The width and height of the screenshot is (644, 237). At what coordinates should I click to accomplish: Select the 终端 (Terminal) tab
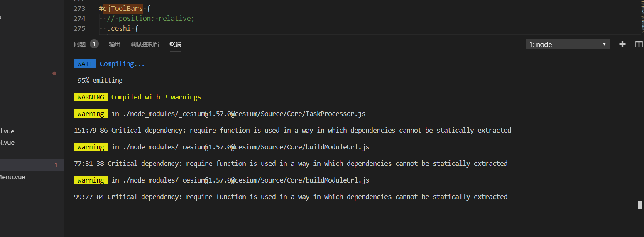[x=175, y=44]
